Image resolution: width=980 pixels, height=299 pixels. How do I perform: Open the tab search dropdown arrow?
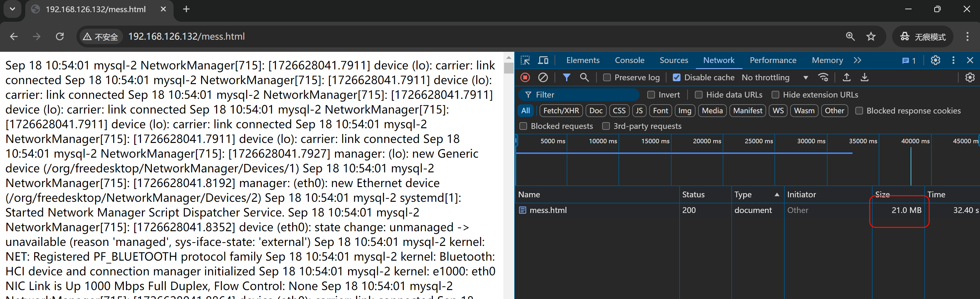coord(12,9)
